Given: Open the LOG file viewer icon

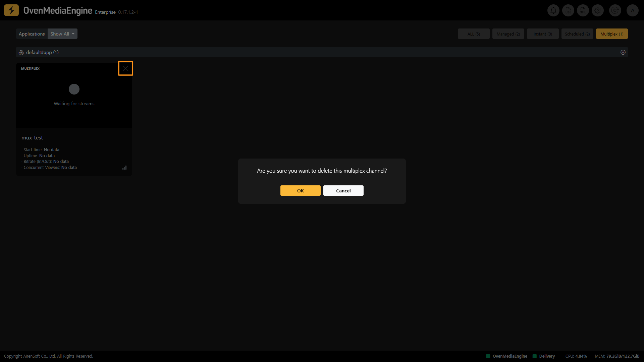Looking at the screenshot, I should [x=568, y=10].
